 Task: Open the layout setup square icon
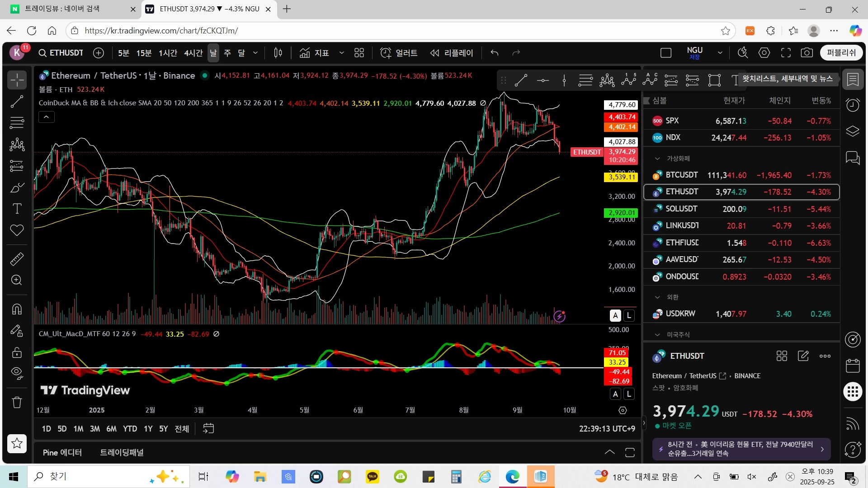(666, 53)
